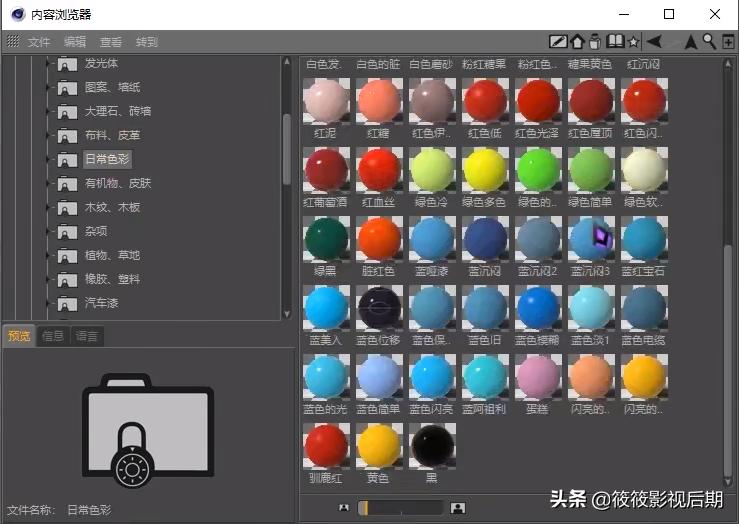Click the large thumbnail size icon

pyautogui.click(x=458, y=508)
